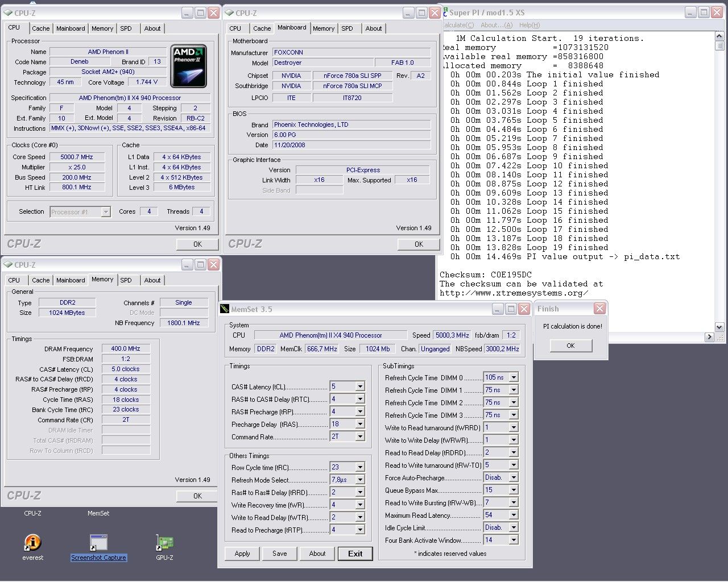The image size is (728, 582).
Task: Confirm OK in the Finish dialog
Action: [571, 346]
